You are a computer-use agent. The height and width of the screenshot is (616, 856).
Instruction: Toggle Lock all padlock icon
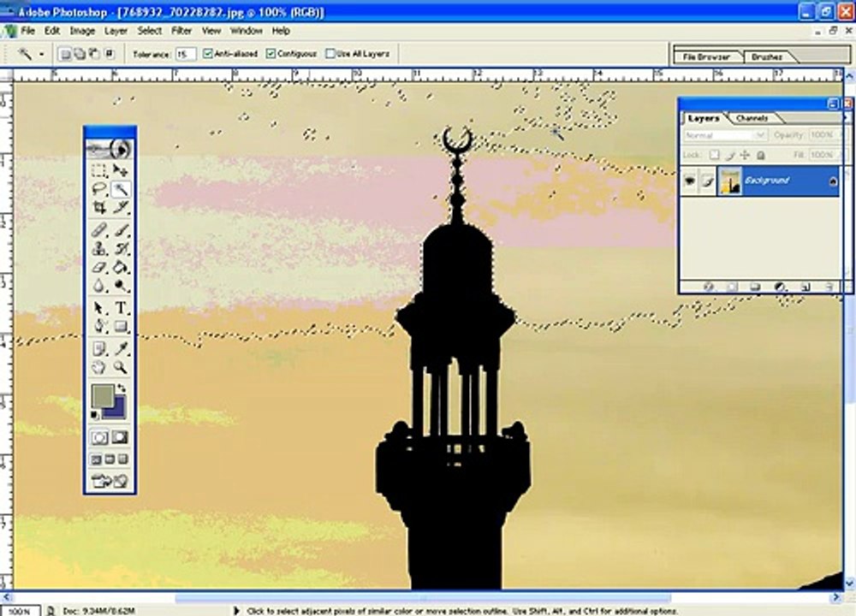coord(760,156)
